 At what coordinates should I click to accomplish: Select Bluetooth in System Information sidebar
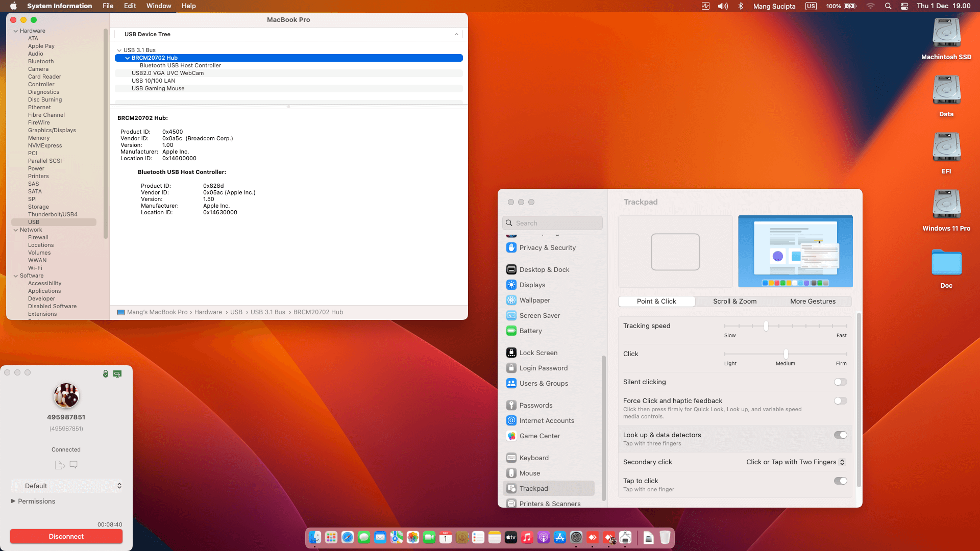click(41, 62)
